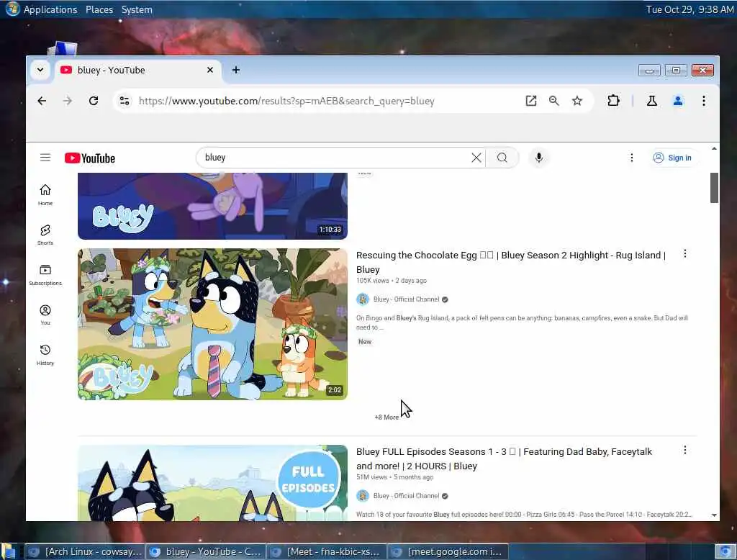Open Rescuing the Chocolate Egg video title

[511, 263]
